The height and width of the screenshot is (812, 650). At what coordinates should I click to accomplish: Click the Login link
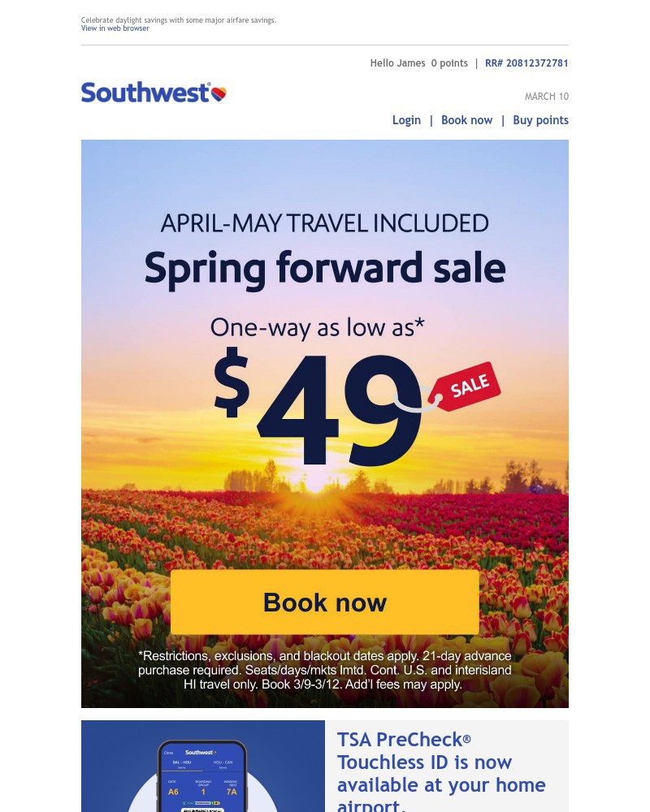point(406,119)
